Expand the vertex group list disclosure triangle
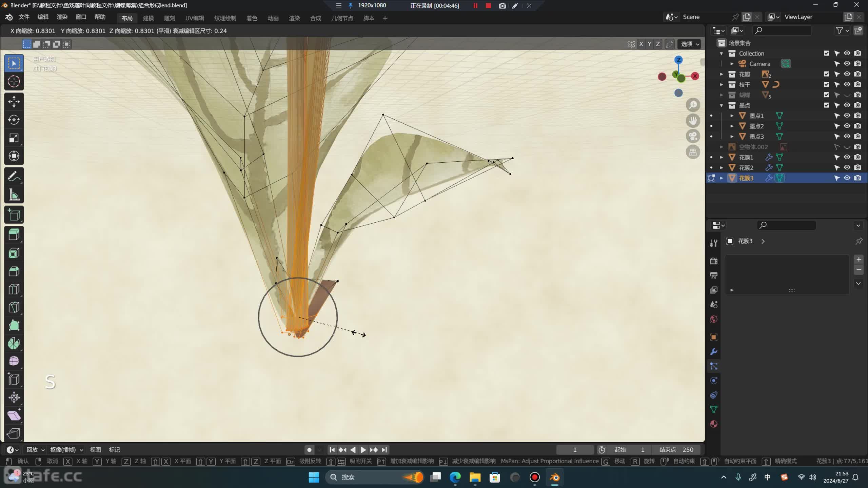This screenshot has height=488, width=868. (732, 290)
